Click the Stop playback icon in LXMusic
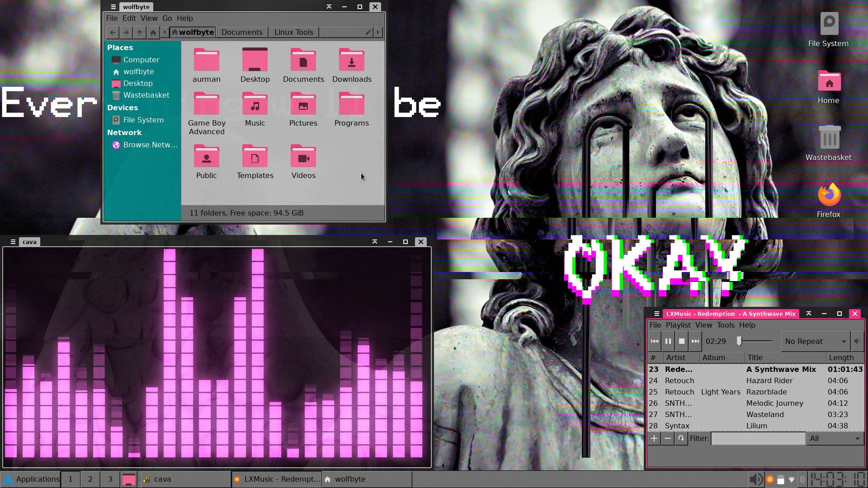Screen dimensions: 868x488 (681, 341)
